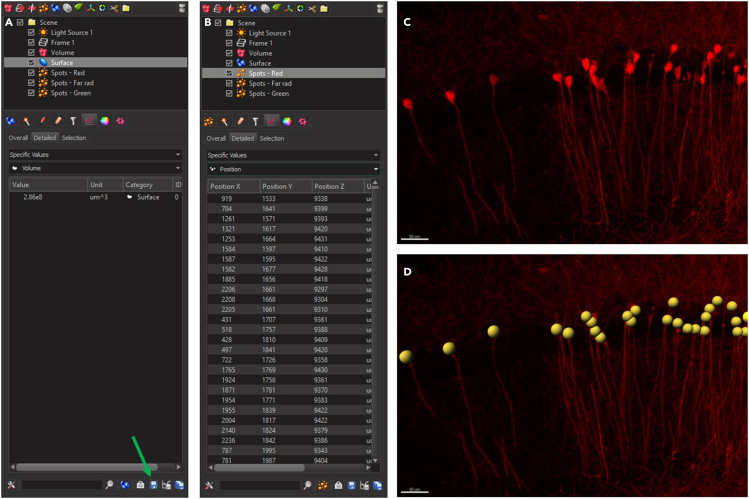
Task: Open the Color wheel tab in panel B
Action: (x=287, y=122)
